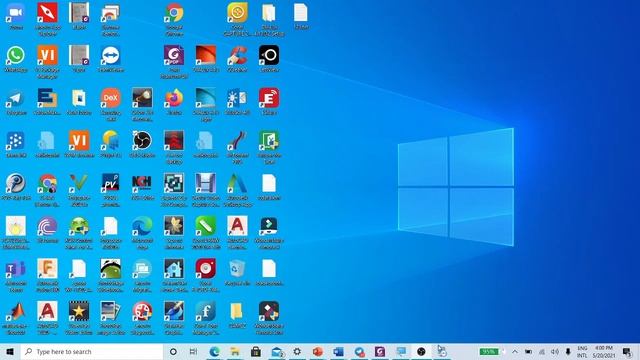Click the microphone tray icon
Screen dimensions: 640x360
coord(568,351)
